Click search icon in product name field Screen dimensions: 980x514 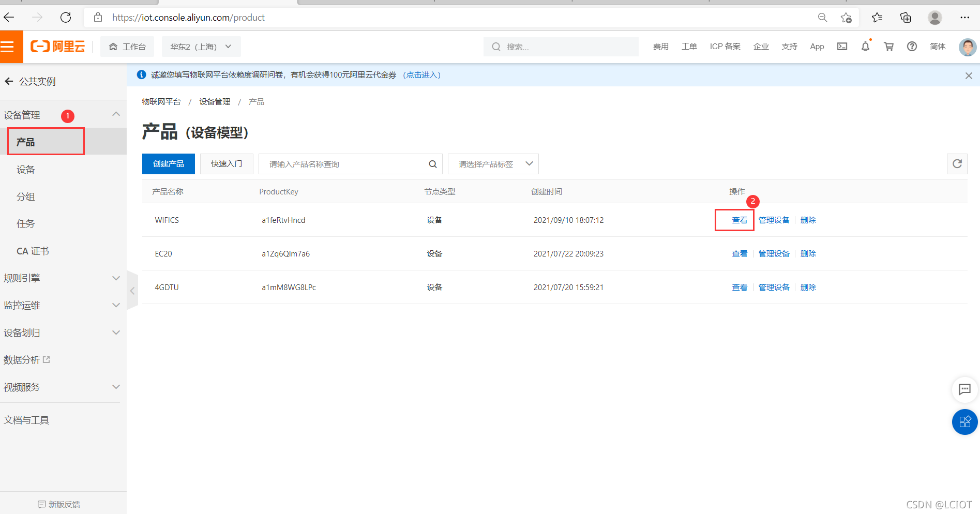433,164
